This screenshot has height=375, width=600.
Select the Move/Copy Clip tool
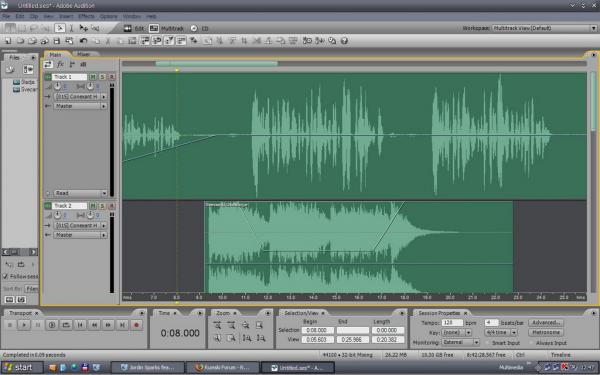click(83, 28)
